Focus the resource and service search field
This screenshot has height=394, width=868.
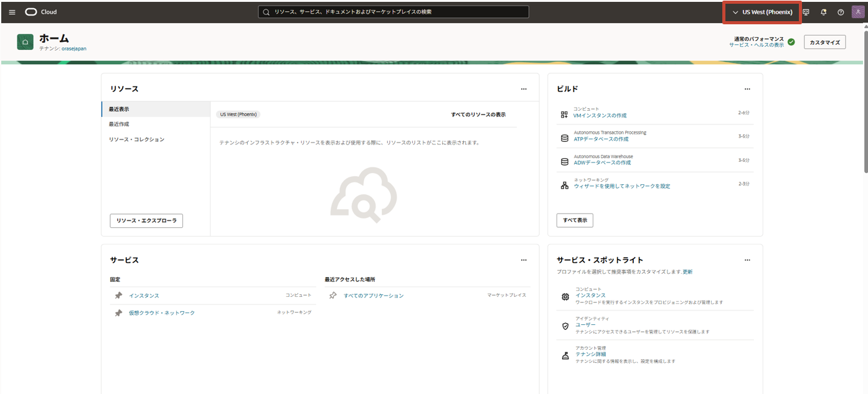point(394,12)
